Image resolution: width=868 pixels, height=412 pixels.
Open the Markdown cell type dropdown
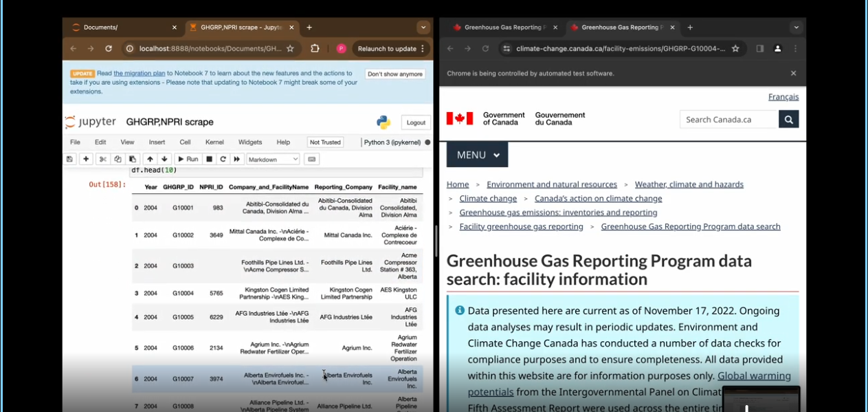coord(273,159)
